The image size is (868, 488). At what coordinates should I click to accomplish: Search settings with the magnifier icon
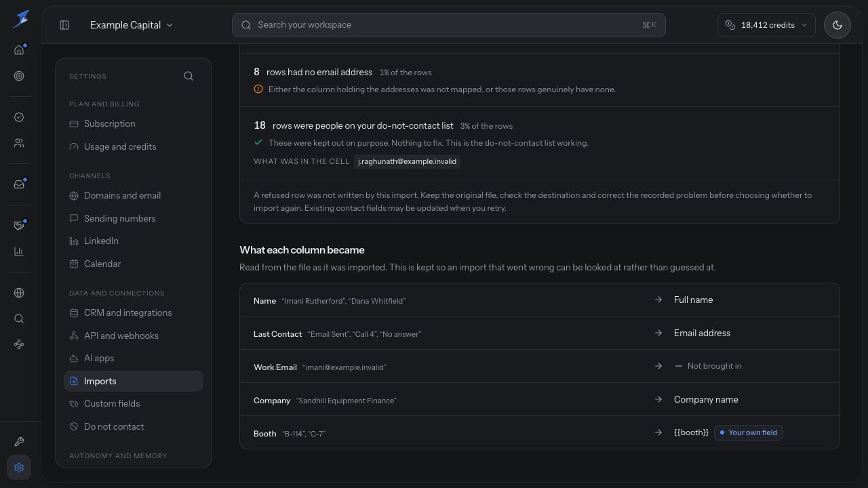click(x=189, y=76)
